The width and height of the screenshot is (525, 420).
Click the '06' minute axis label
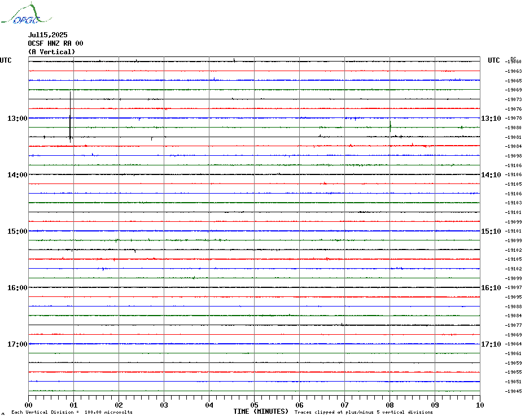(300, 405)
